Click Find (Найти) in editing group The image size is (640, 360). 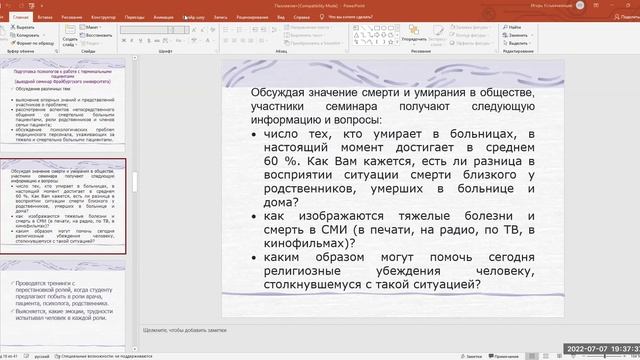point(512,27)
